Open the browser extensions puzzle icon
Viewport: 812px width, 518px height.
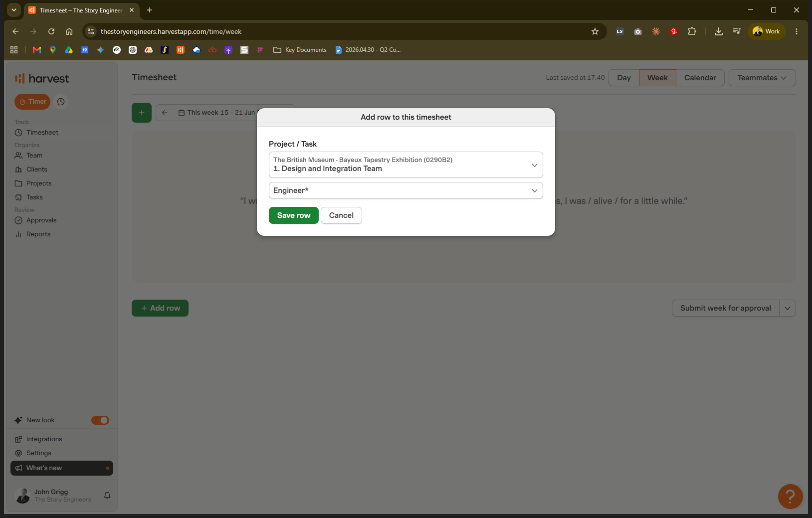coord(692,31)
